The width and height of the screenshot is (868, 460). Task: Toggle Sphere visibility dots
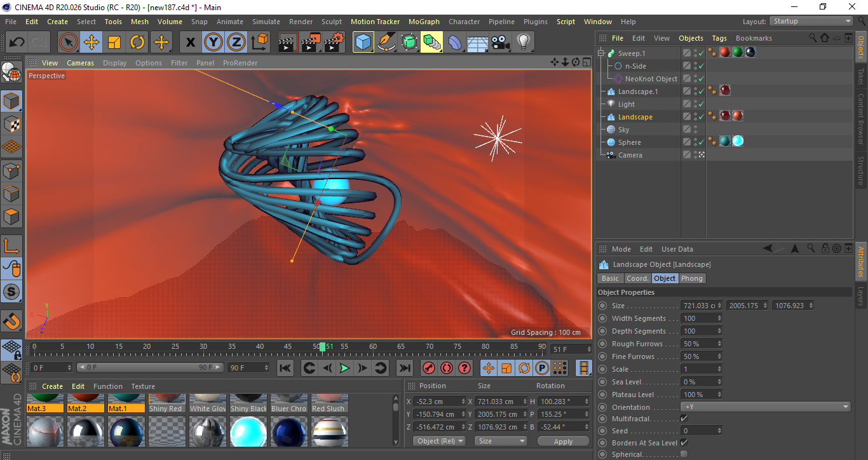(x=695, y=142)
